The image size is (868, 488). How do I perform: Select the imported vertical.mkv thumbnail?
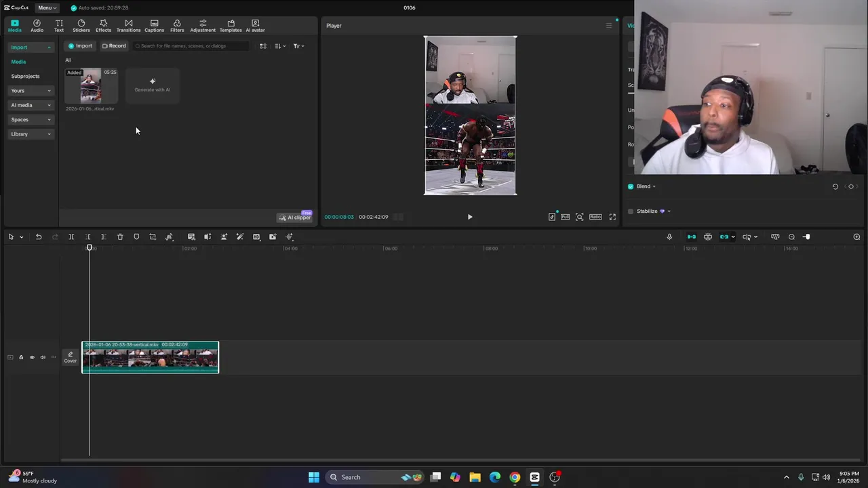click(x=91, y=85)
